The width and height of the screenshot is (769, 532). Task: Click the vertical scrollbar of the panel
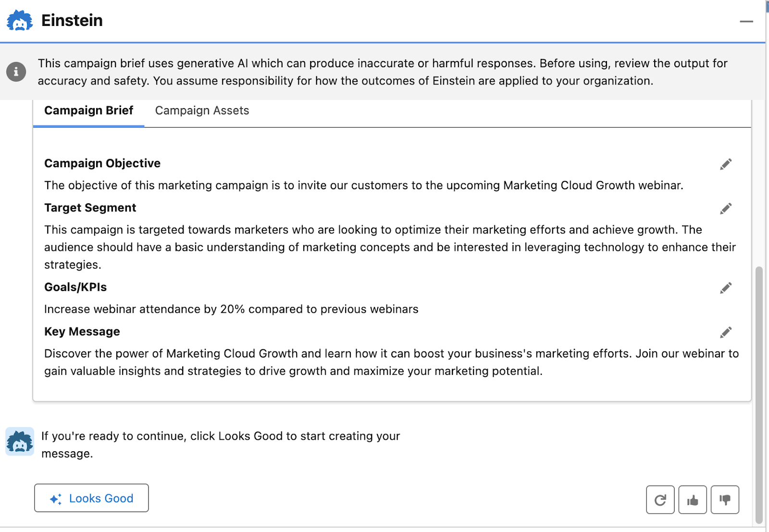[x=759, y=394]
